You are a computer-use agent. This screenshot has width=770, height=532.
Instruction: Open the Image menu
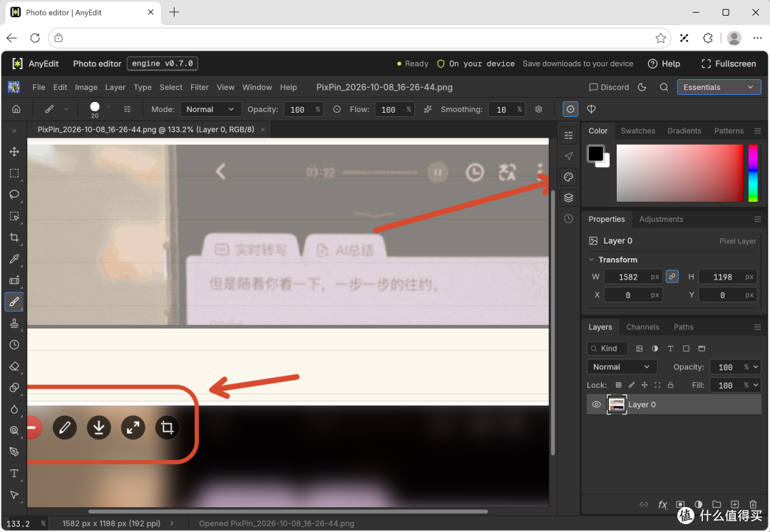pos(86,87)
